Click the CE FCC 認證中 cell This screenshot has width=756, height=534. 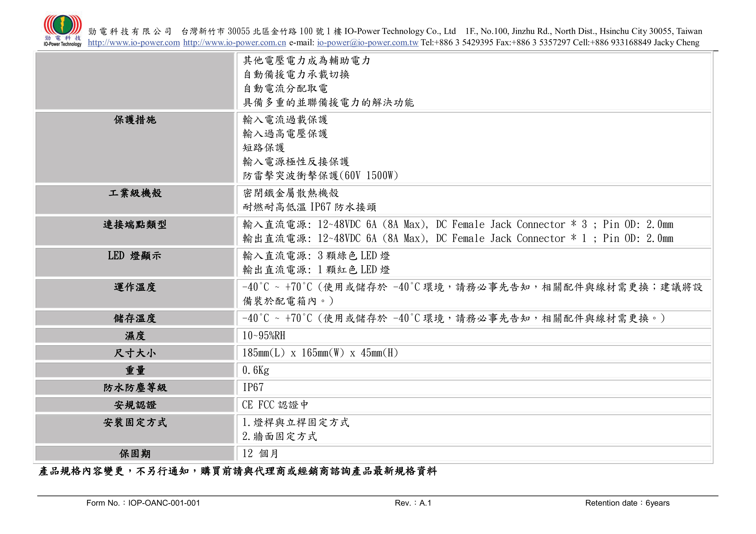pos(474,405)
